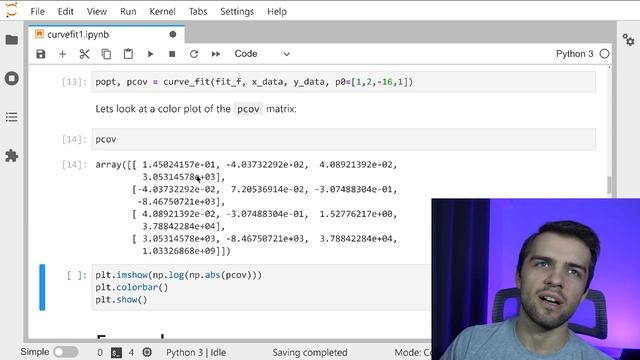Click the [14]: output prompt
640x360 pixels.
click(74, 165)
